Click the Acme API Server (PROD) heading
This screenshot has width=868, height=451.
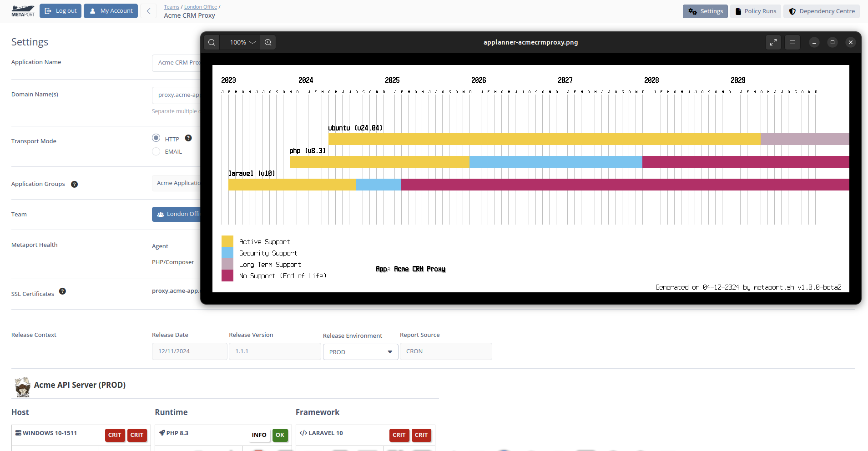coord(80,385)
